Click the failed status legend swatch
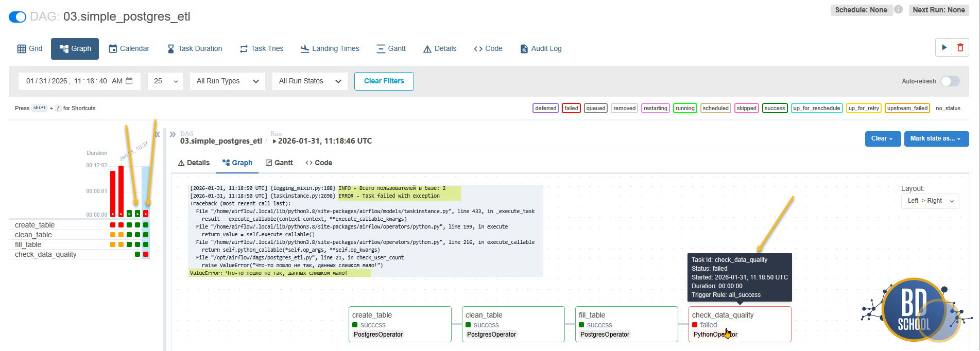Screen dimensions: 980x351 [x=571, y=108]
